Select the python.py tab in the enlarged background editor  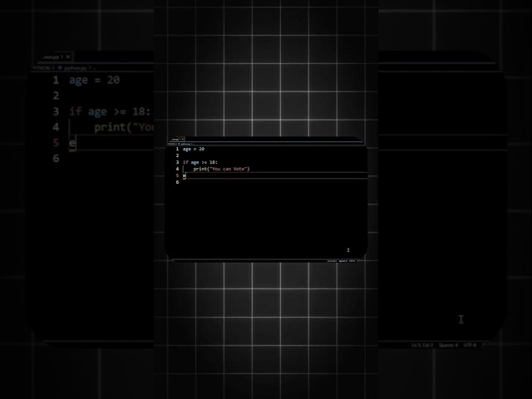[54, 57]
